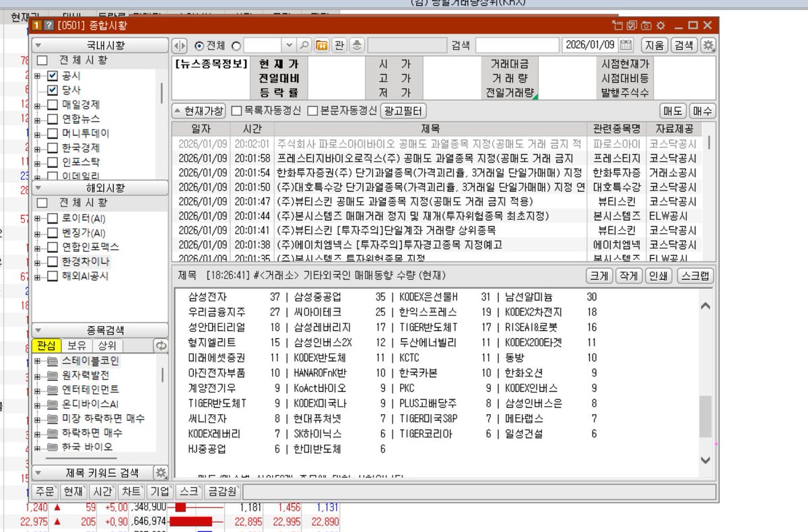The width and height of the screenshot is (808, 532).
Task: Click the title bar gear settings icon
Action: point(661,26)
